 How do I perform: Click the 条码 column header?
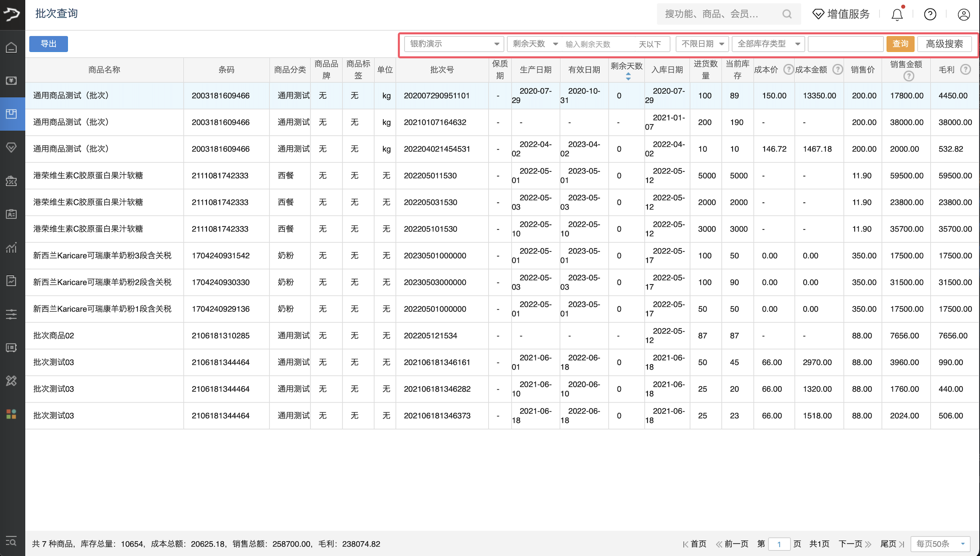coord(226,69)
